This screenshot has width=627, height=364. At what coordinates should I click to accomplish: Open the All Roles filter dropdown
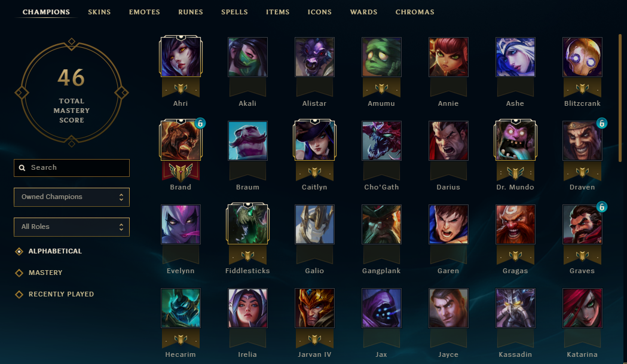(72, 227)
